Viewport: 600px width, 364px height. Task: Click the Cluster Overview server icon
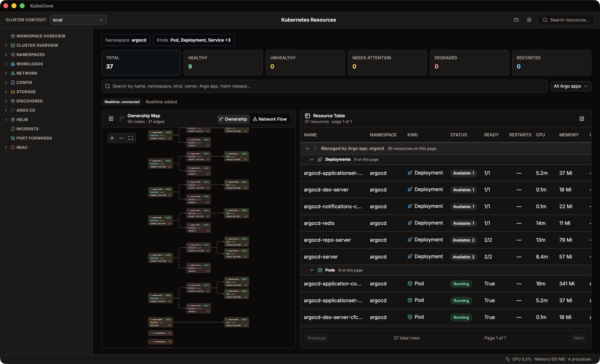click(x=13, y=45)
